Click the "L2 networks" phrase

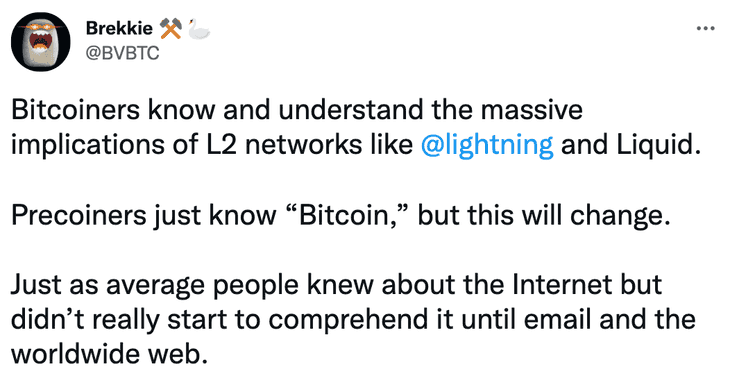coord(283,145)
